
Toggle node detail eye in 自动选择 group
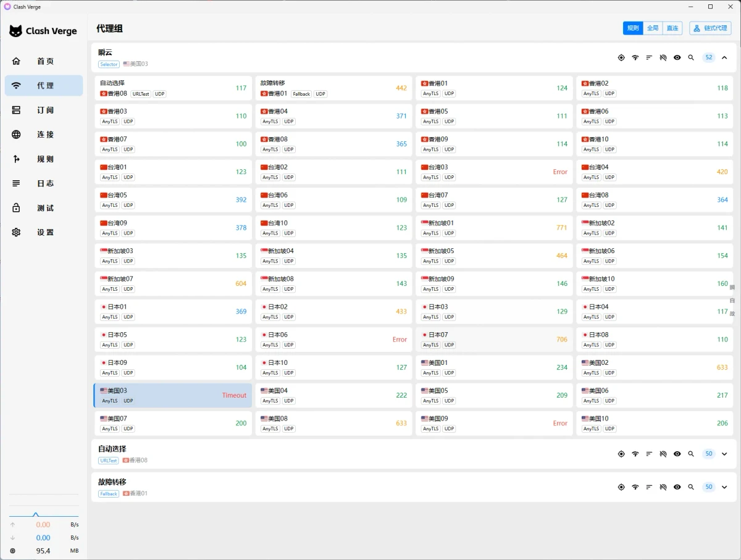(677, 454)
